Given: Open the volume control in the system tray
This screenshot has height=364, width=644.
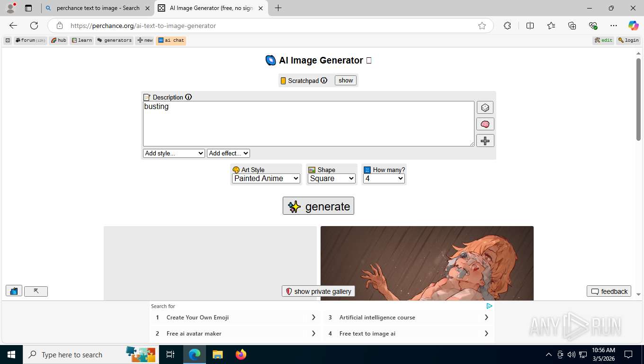Looking at the screenshot, I should pos(571,355).
